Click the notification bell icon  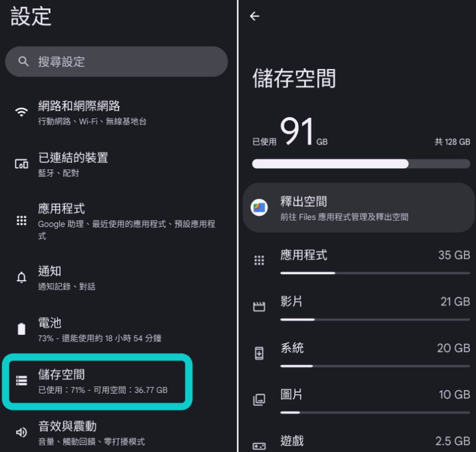click(x=21, y=277)
